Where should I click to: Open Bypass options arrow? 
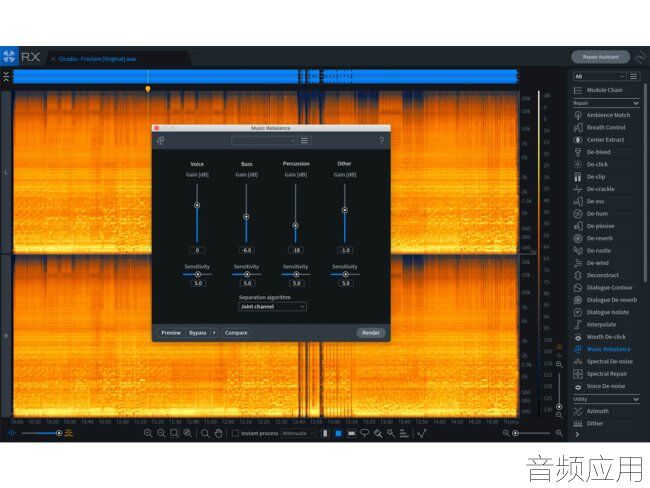(214, 333)
